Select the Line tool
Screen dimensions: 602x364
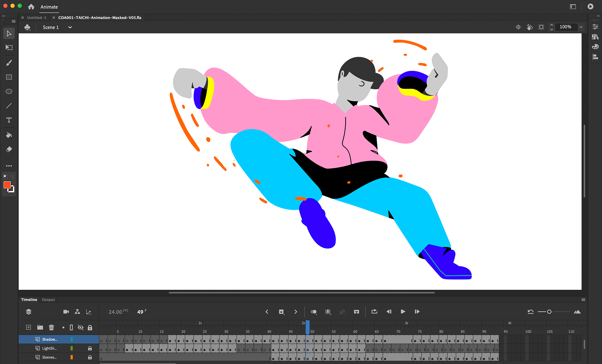9,106
